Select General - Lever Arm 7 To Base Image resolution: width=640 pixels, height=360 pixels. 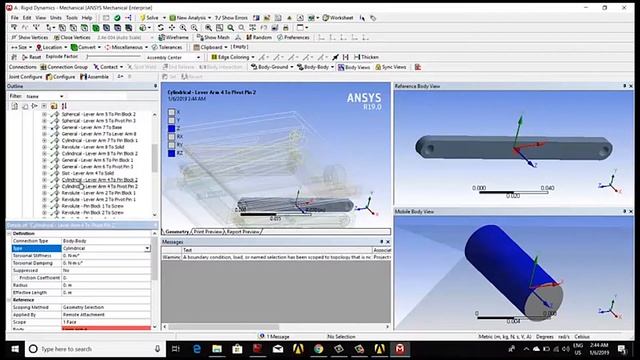[91, 127]
